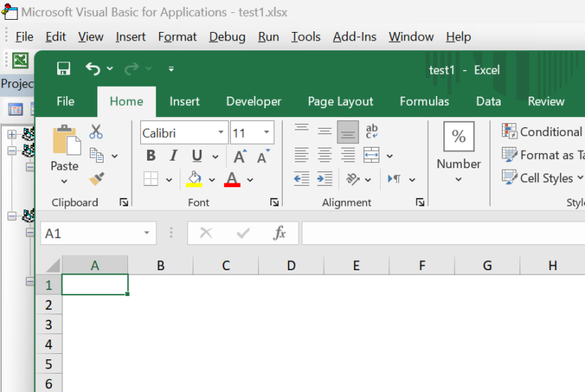Select the Format Painter brush icon
Viewport: 585px width, 392px height.
pyautogui.click(x=96, y=179)
